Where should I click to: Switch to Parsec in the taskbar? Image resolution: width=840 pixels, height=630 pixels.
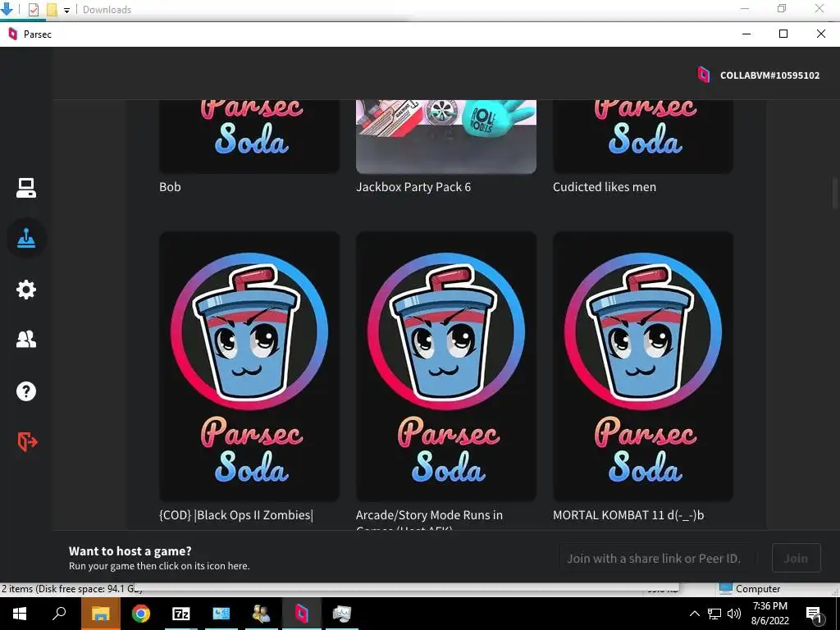(302, 614)
